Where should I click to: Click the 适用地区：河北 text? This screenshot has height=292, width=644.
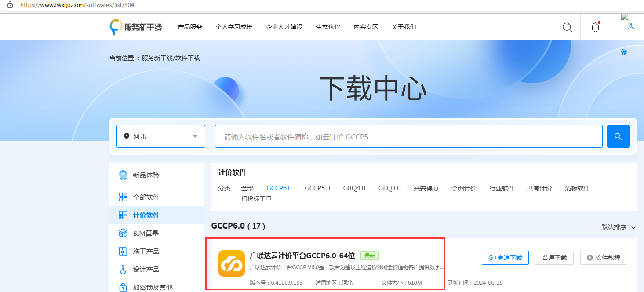click(x=334, y=283)
